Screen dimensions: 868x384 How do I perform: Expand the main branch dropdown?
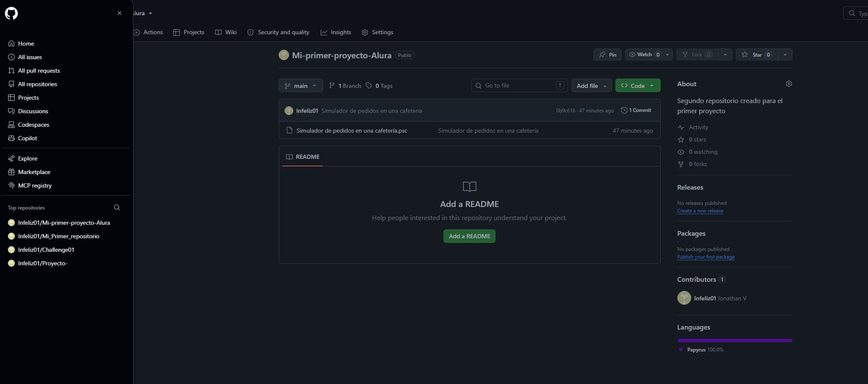pos(301,86)
